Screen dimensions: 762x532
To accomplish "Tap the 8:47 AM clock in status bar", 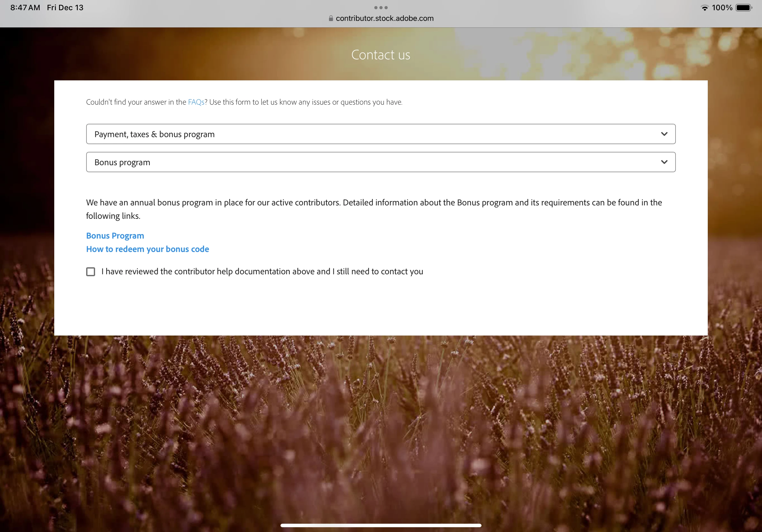I will pyautogui.click(x=25, y=8).
